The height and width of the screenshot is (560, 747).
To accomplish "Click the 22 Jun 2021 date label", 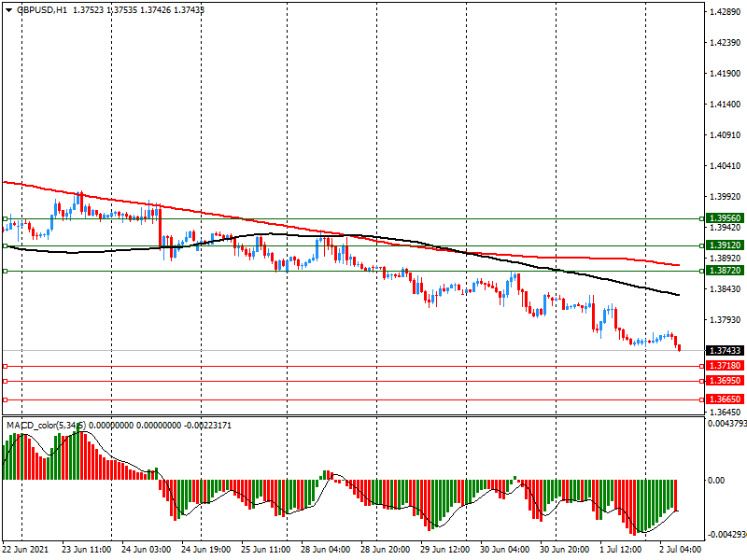I will coord(26,550).
